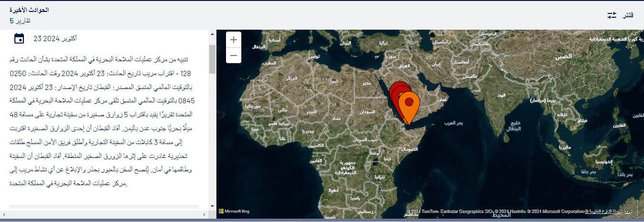
Task: Click the نيجيريا label on the map
Action: 308,131
